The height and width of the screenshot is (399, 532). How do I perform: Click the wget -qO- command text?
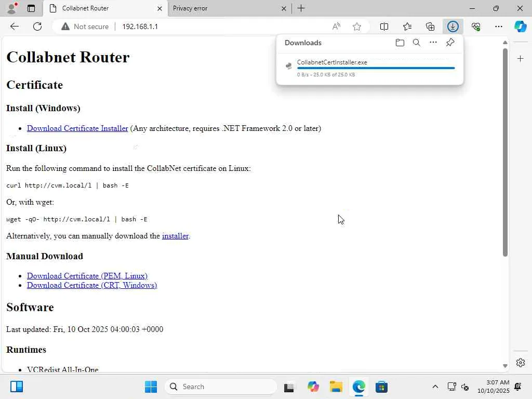coord(77,219)
